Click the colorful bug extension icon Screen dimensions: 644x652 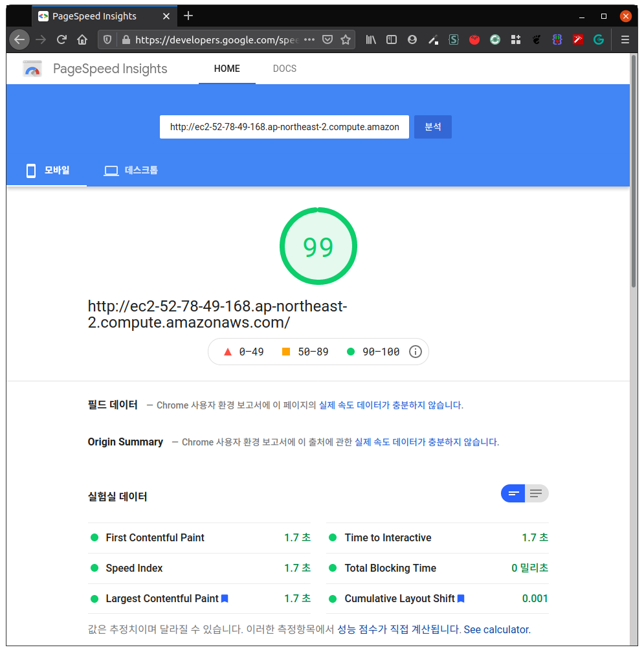(557, 40)
